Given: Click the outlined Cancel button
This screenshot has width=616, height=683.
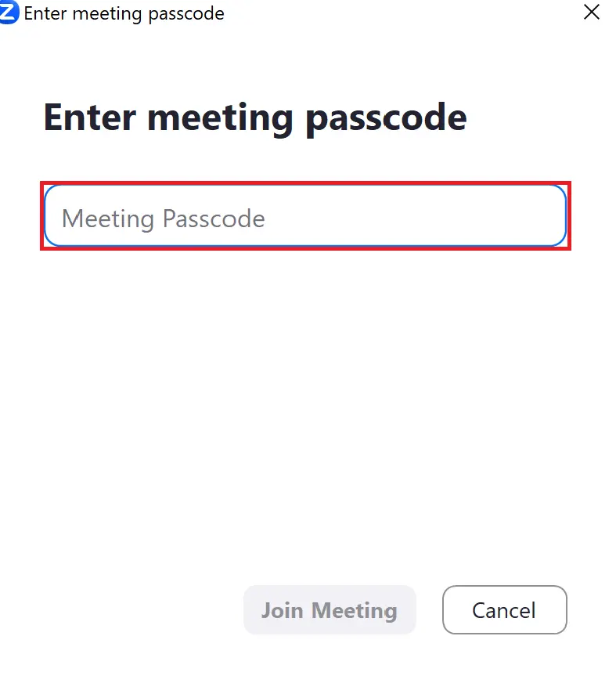Looking at the screenshot, I should pyautogui.click(x=505, y=610).
